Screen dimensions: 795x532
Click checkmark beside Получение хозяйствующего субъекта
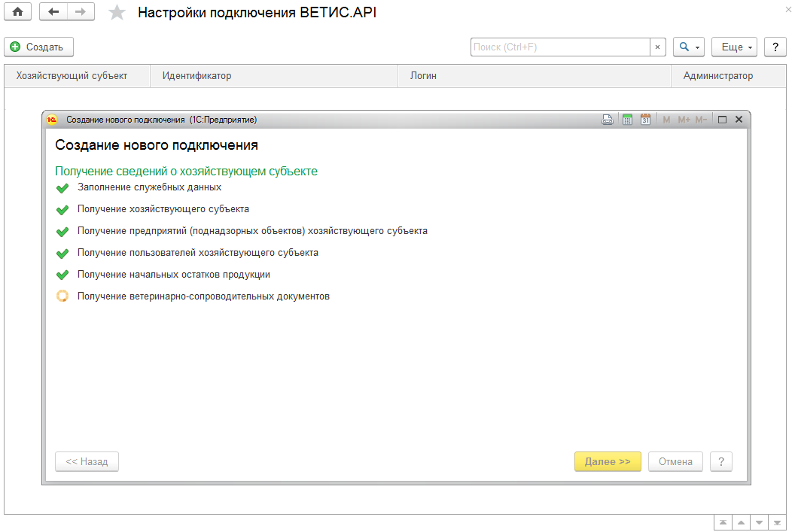click(62, 210)
